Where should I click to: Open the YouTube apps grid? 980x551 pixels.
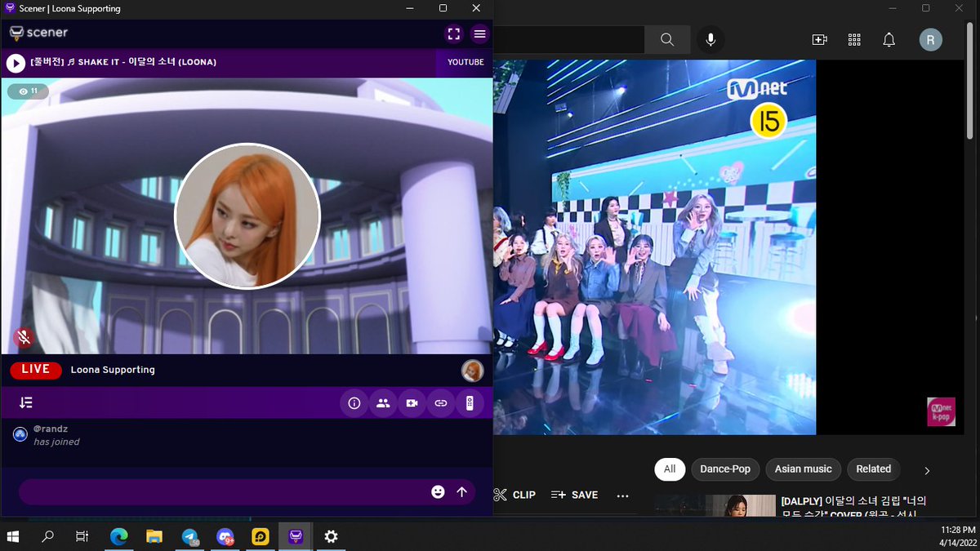854,40
